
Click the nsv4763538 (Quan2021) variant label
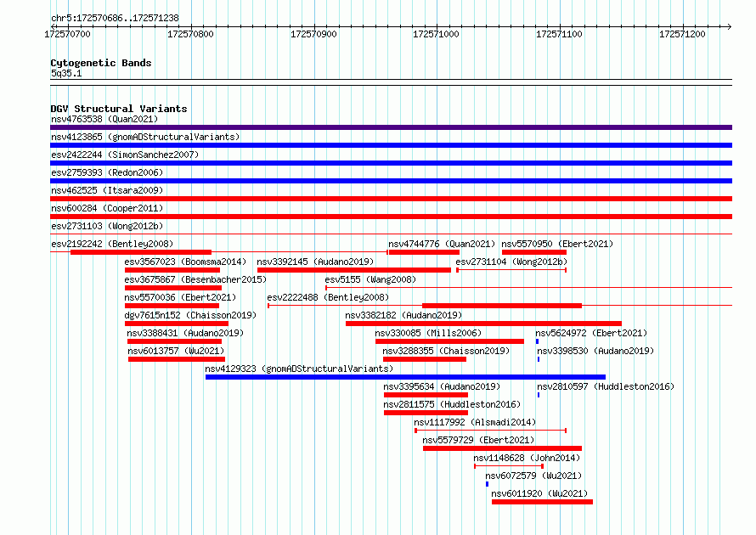coord(104,119)
